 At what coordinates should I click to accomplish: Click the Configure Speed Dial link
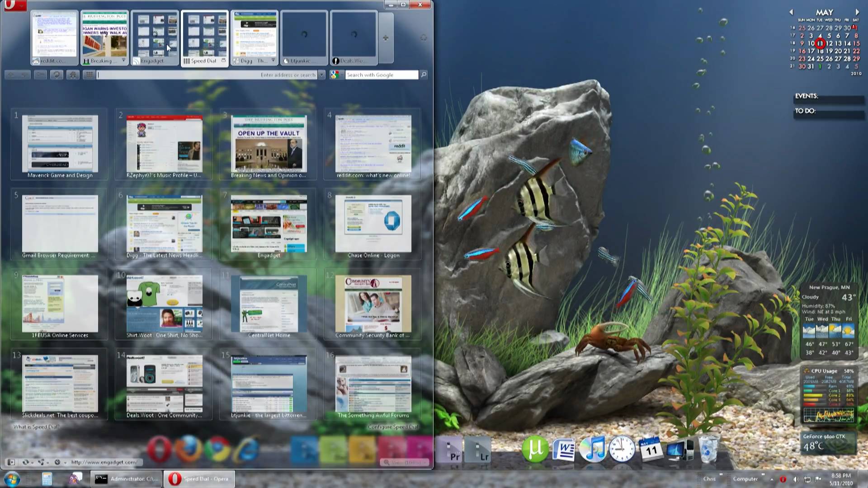coord(392,427)
